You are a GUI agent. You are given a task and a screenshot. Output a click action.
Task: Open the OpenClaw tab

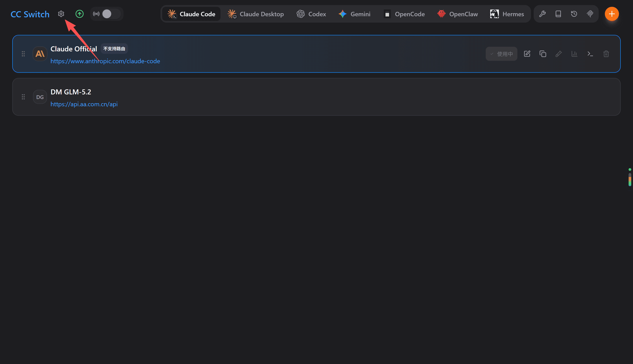458,14
